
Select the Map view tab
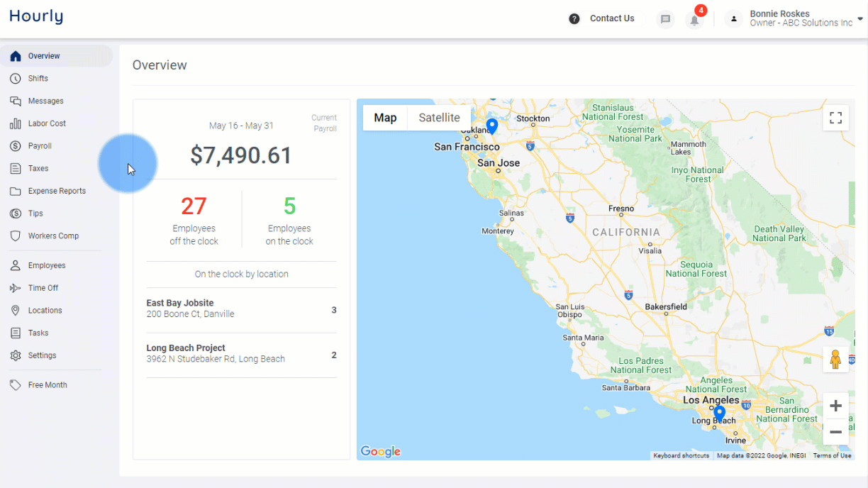coord(385,118)
